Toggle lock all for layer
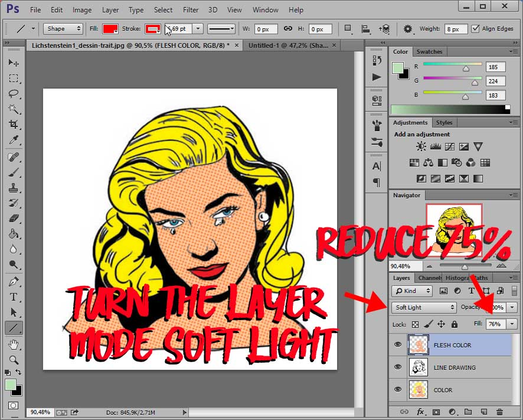523x420 pixels. click(454, 324)
